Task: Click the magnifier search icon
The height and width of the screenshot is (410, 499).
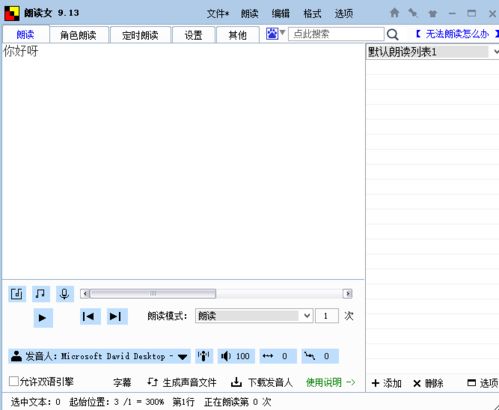Action: point(393,34)
